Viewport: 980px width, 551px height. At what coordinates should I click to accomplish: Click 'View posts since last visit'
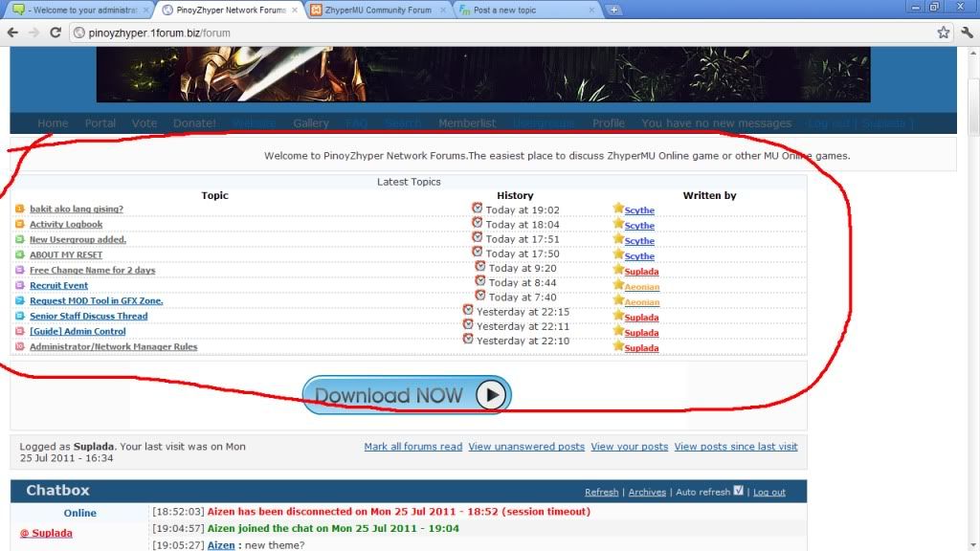pos(736,447)
